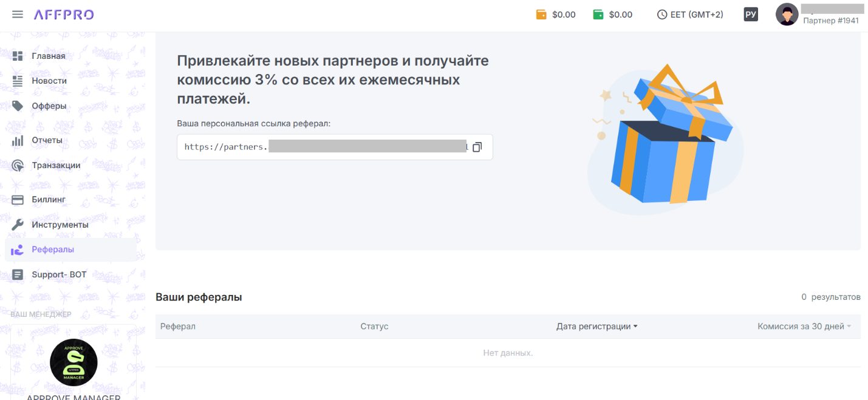Go to Главная in the sidebar
Image resolution: width=868 pixels, height=400 pixels.
click(x=49, y=56)
